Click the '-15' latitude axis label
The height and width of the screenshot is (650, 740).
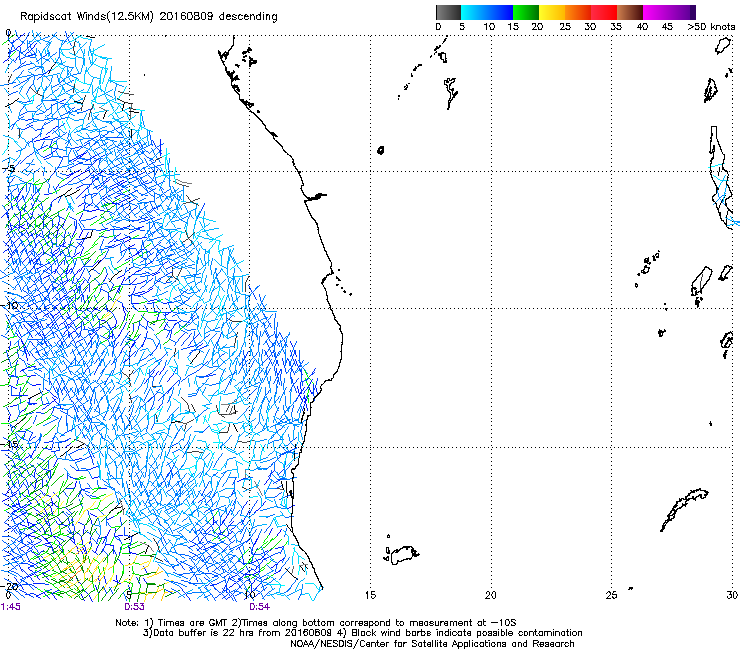tap(10, 445)
